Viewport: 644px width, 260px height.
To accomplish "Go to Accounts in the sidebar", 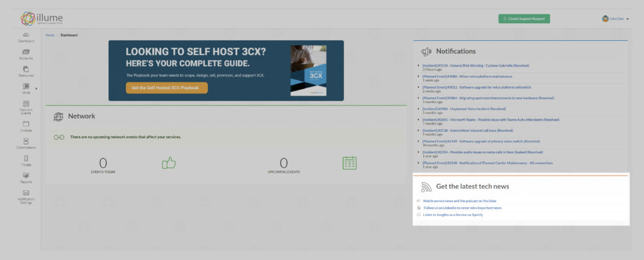I will pyautogui.click(x=26, y=54).
